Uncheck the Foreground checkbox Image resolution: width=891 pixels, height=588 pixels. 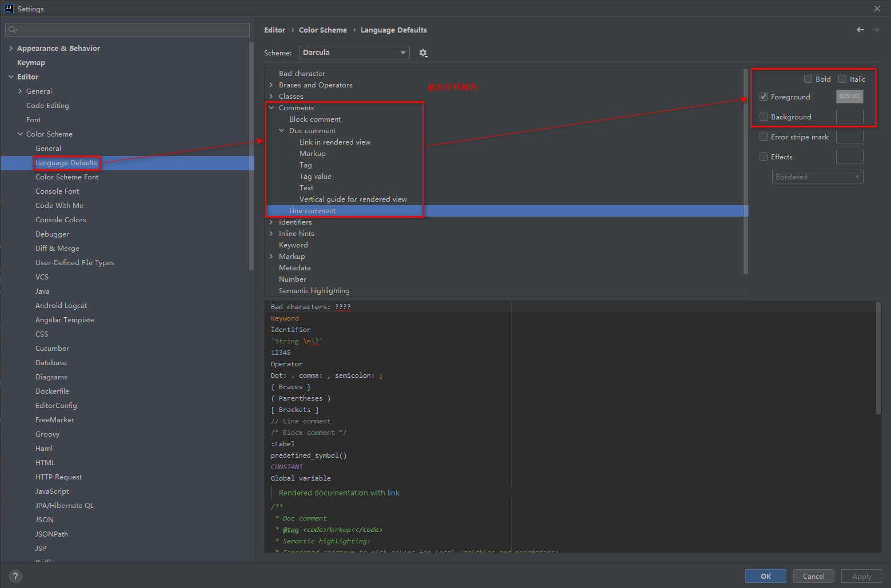(x=764, y=97)
